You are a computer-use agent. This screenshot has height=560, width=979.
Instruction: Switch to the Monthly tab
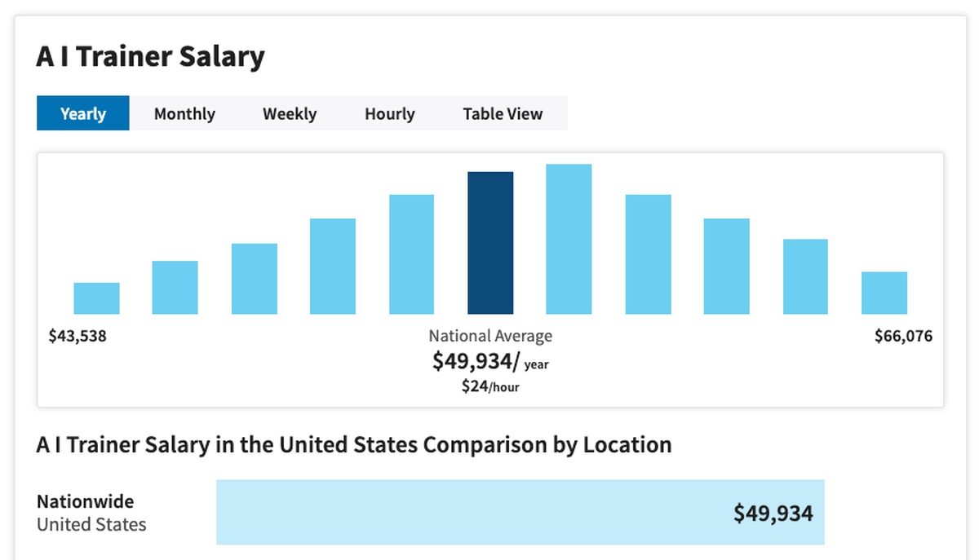184,113
